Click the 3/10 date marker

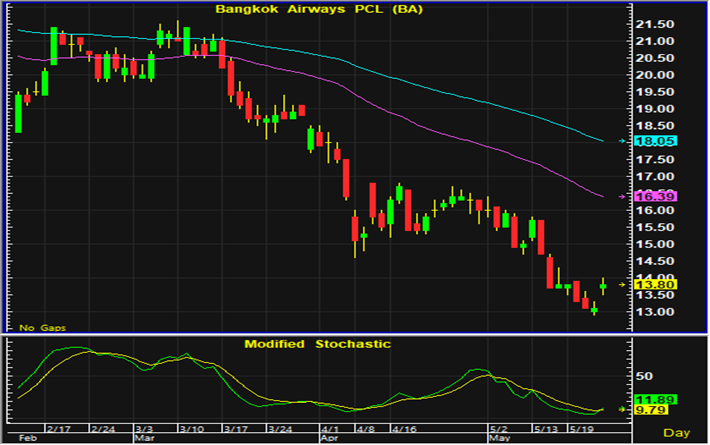pos(192,429)
